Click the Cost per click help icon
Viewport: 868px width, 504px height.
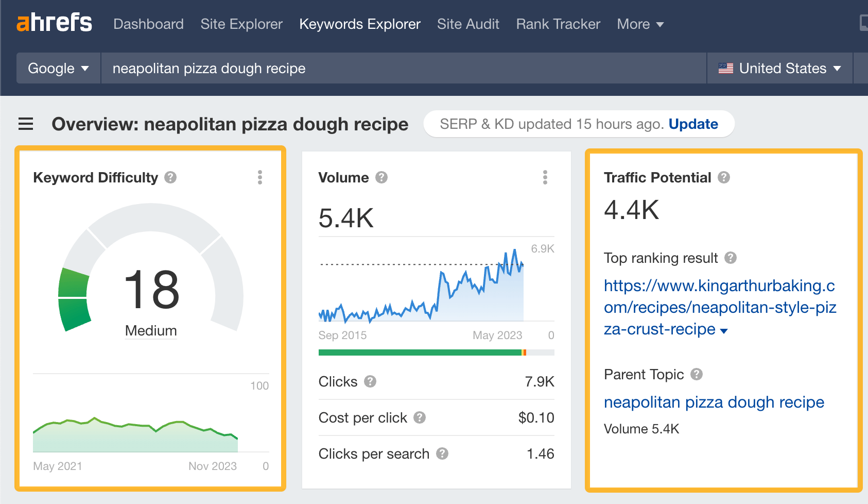click(x=418, y=418)
